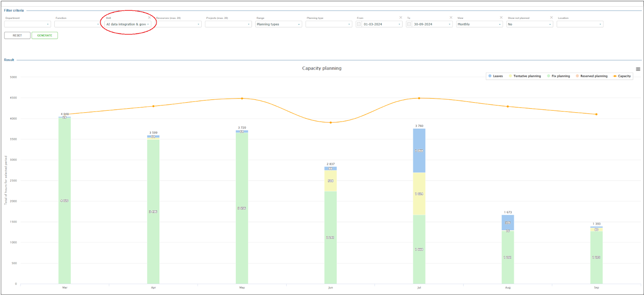Open the From date calendar picker
Viewport: 644px width, 295px height.
coord(359,24)
